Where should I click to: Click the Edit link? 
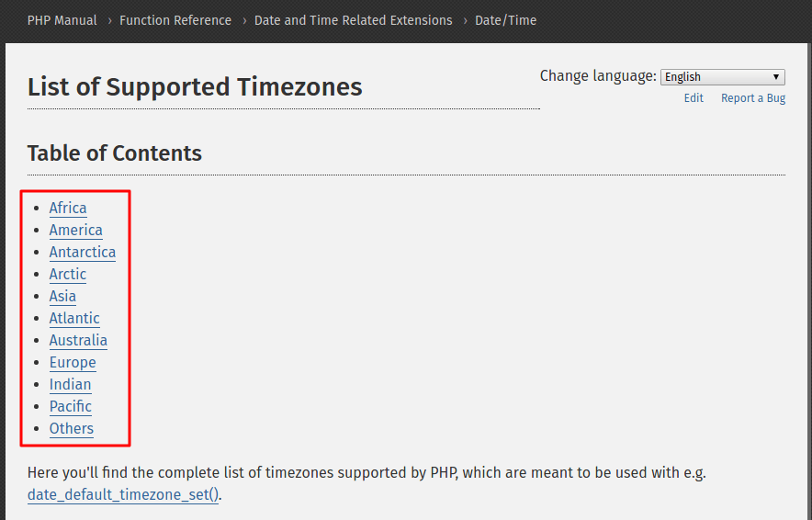694,98
